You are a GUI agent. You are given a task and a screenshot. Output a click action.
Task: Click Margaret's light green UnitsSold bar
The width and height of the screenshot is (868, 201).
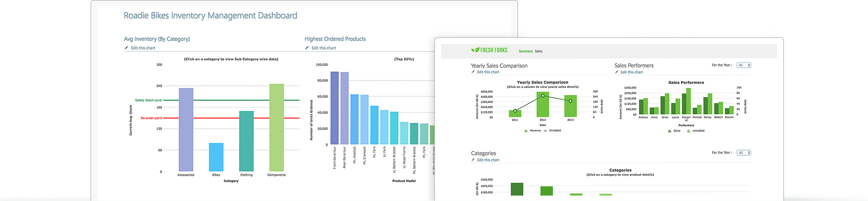[x=689, y=101]
